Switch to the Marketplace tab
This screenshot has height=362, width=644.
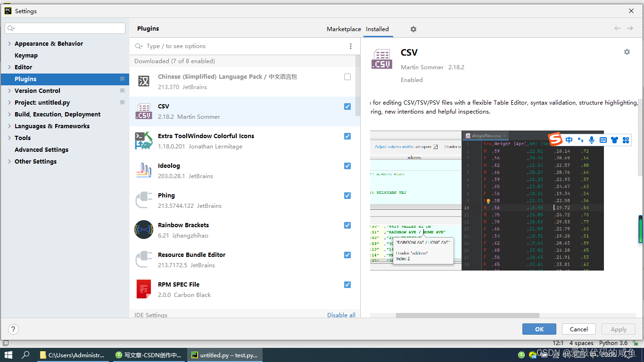tap(344, 29)
